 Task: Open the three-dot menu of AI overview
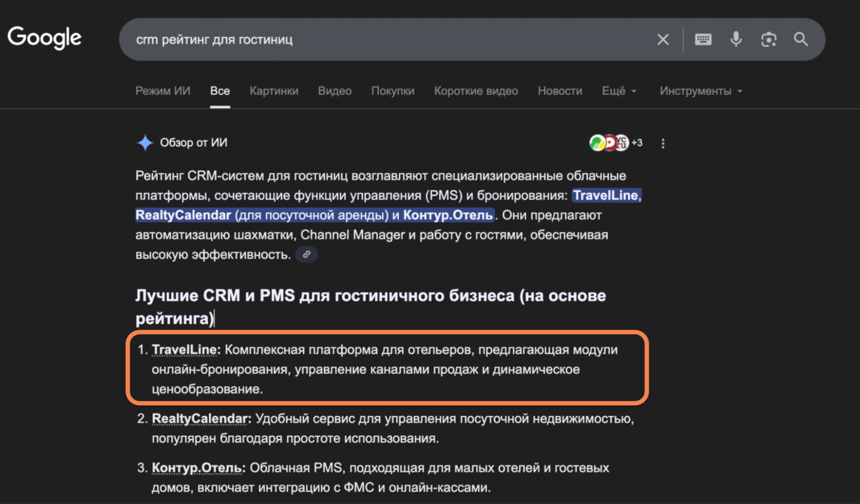[663, 144]
